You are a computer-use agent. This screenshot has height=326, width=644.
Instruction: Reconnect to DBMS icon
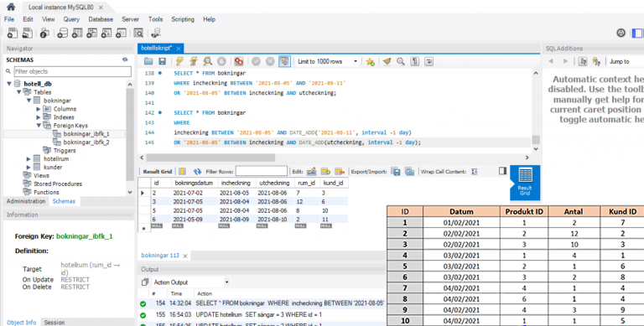pyautogui.click(x=156, y=34)
